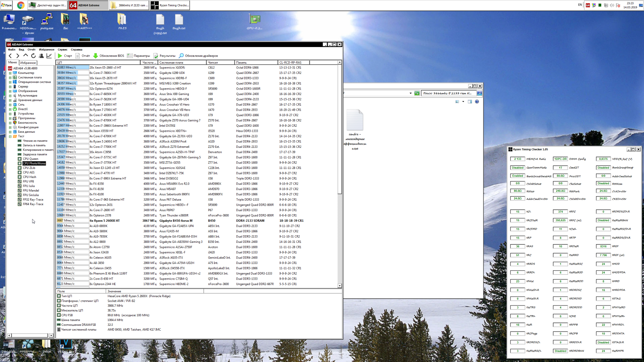Select CPU Queen benchmark item
The width and height of the screenshot is (644, 362).
coord(30,159)
